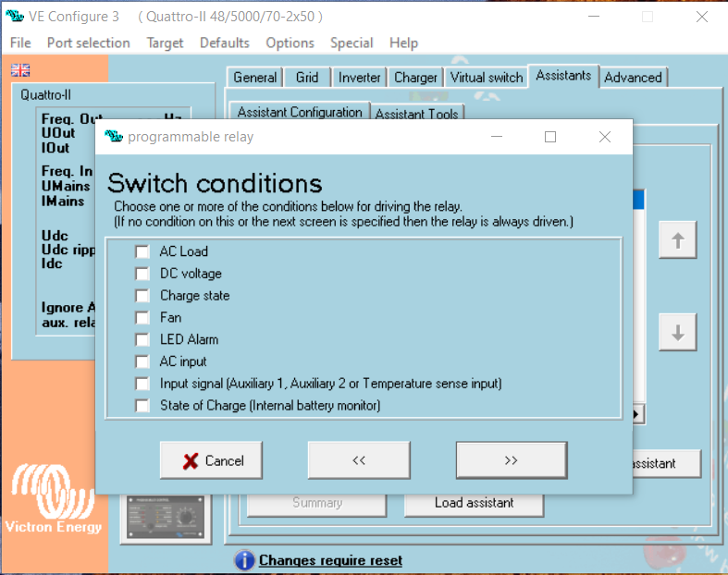This screenshot has width=728, height=575.
Task: Open the Changes require reset link
Action: point(330,560)
